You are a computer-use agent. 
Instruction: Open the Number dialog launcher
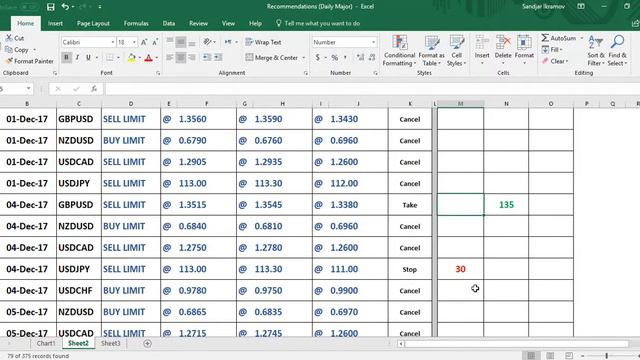click(x=376, y=73)
